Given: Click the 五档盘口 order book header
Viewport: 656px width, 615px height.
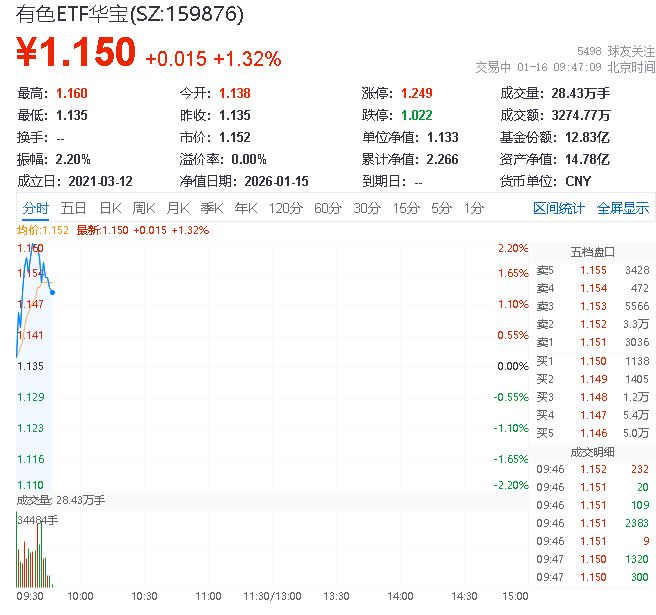Looking at the screenshot, I should tap(592, 251).
